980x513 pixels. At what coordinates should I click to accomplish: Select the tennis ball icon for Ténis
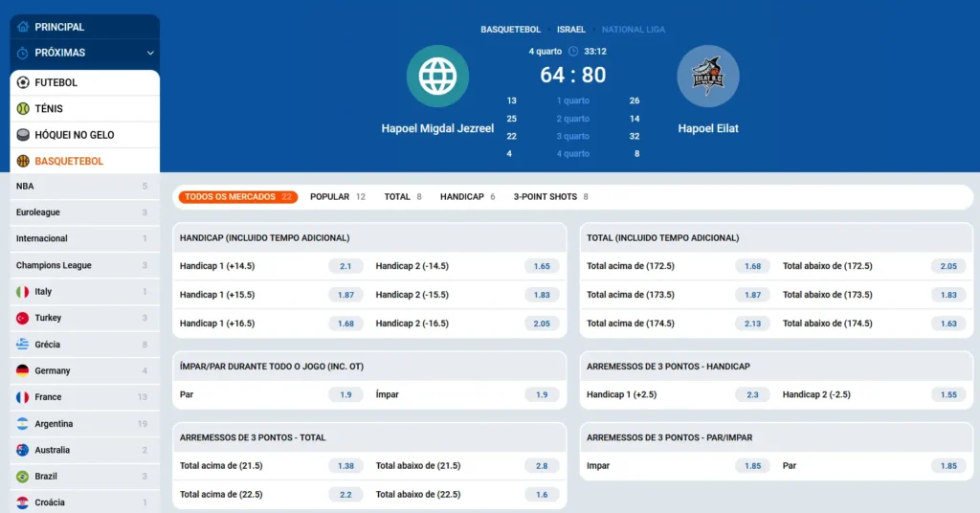[23, 109]
